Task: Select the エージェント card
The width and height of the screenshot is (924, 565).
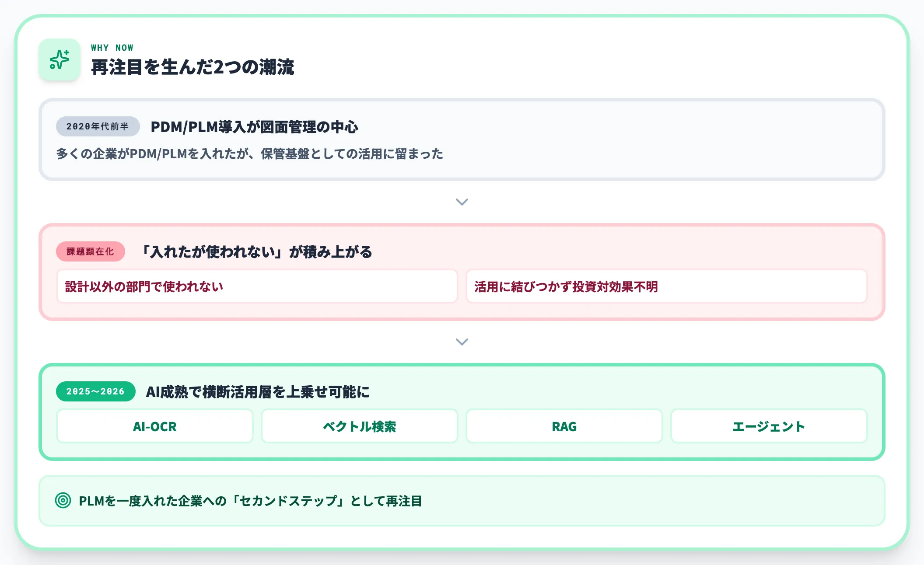Action: point(769,426)
